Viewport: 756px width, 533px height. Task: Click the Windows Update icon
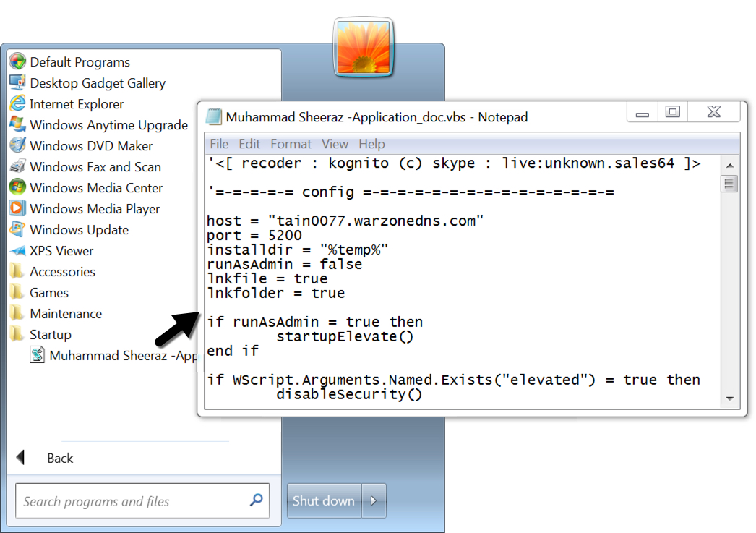pos(17,229)
